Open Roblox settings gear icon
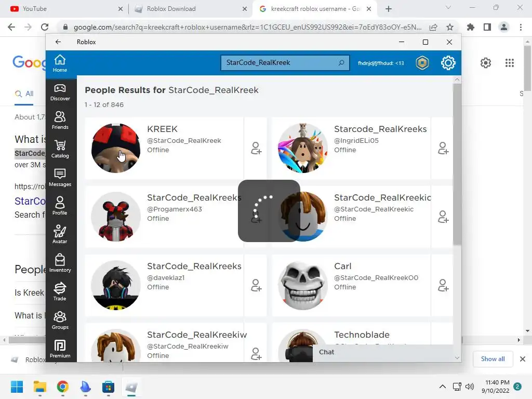This screenshot has width=532, height=399. click(x=448, y=63)
